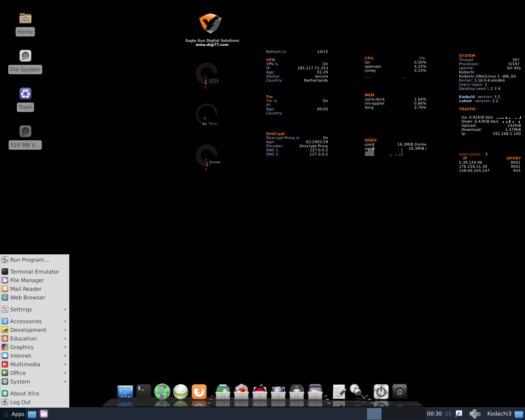Expand the Office submenu
The height and width of the screenshot is (420, 525).
tap(34, 373)
